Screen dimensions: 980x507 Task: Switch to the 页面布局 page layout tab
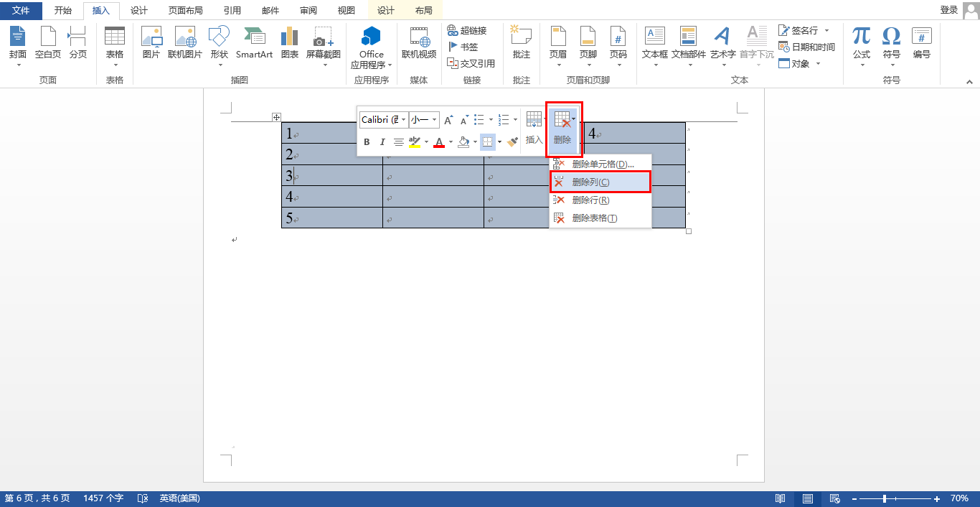click(185, 10)
